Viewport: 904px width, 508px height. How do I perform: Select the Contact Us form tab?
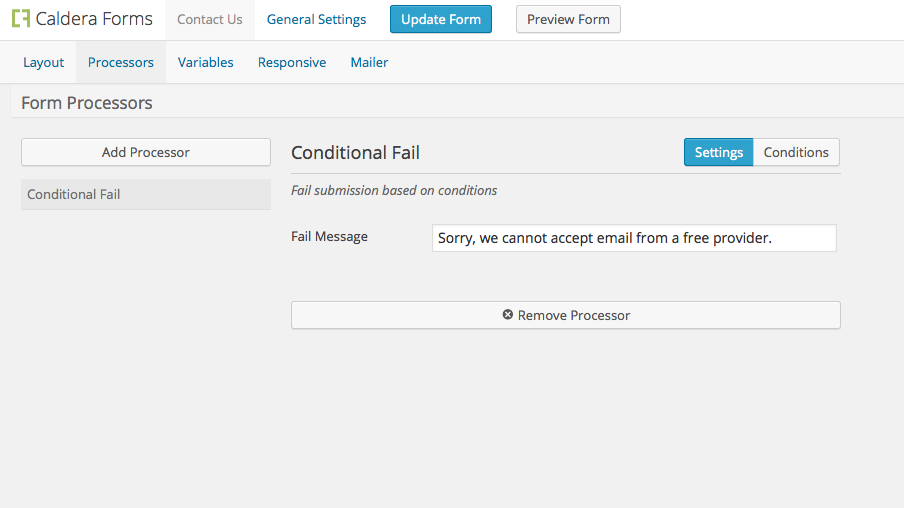coord(210,20)
